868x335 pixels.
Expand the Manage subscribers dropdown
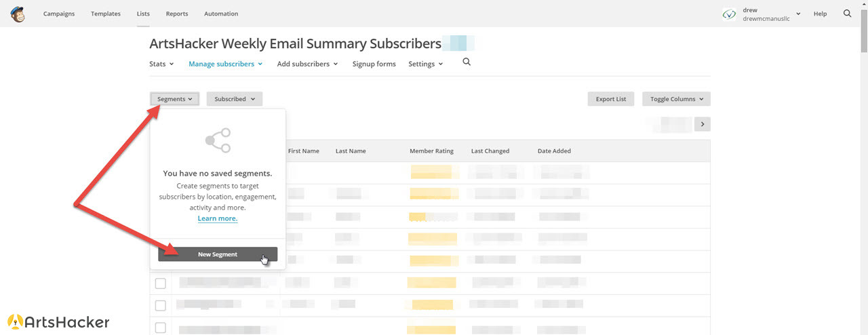(226, 64)
